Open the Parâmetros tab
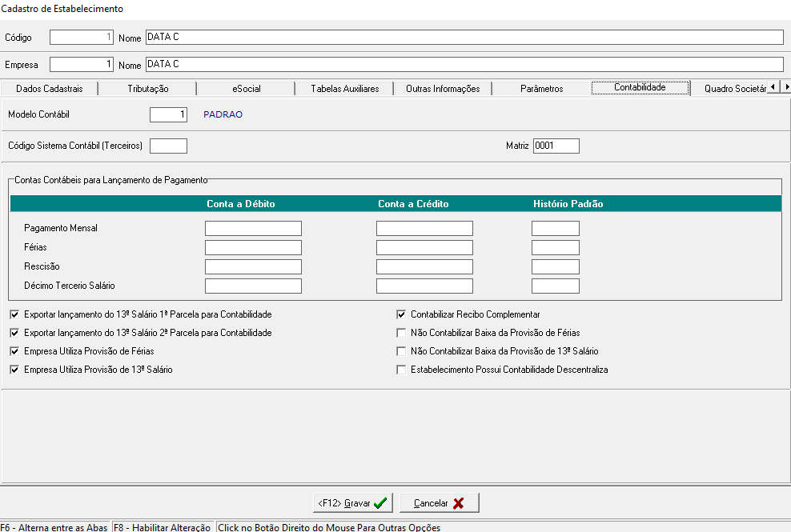The width and height of the screenshot is (791, 532). tap(541, 89)
